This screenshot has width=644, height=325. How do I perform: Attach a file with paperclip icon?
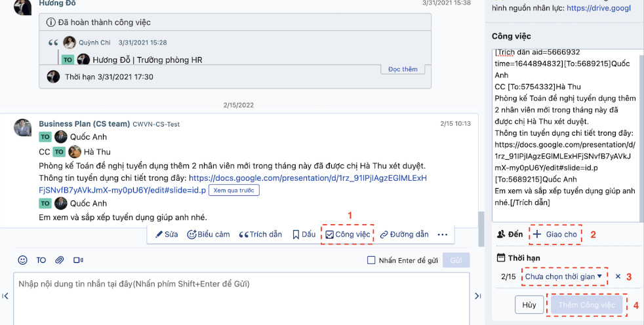(x=60, y=259)
